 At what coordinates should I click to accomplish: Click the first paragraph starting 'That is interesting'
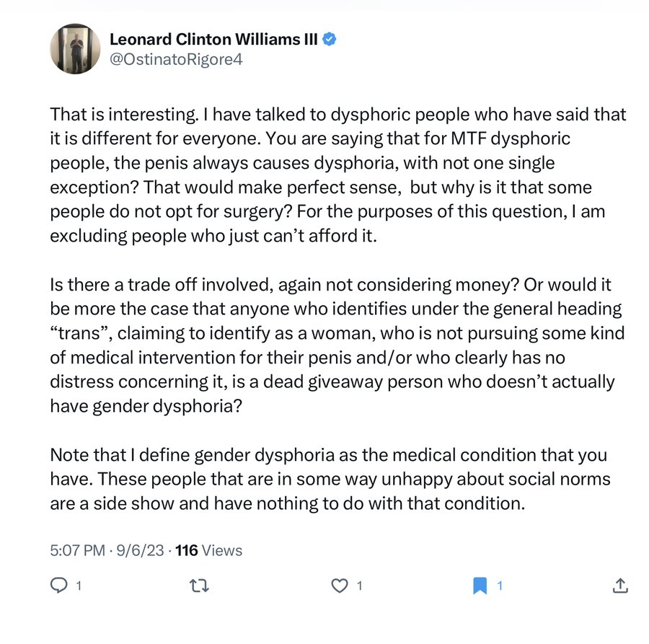tap(338, 175)
